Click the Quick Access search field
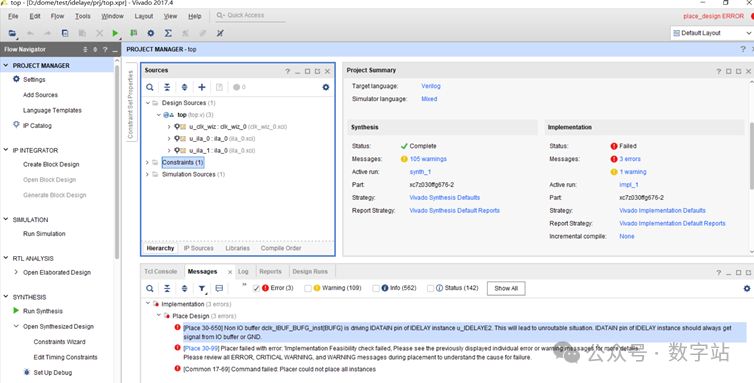This screenshot has width=754, height=383. [x=250, y=15]
